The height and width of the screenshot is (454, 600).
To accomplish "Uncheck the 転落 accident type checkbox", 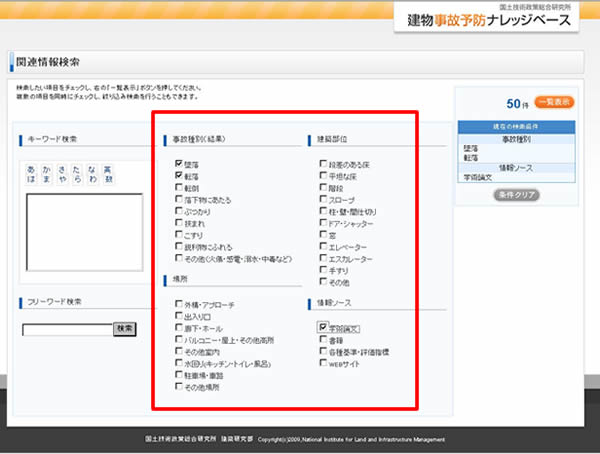I will click(x=179, y=175).
